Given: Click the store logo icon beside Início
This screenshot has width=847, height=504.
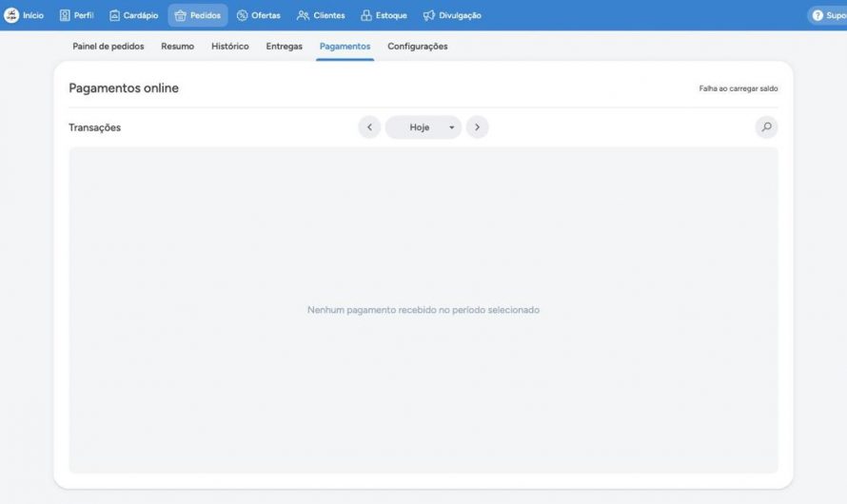Looking at the screenshot, I should 11,15.
